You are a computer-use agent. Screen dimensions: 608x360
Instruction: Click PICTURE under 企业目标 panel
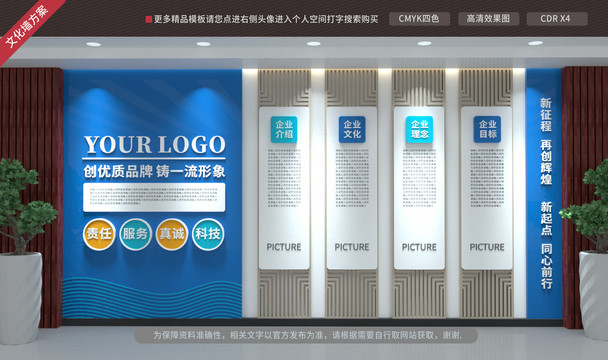pos(487,247)
